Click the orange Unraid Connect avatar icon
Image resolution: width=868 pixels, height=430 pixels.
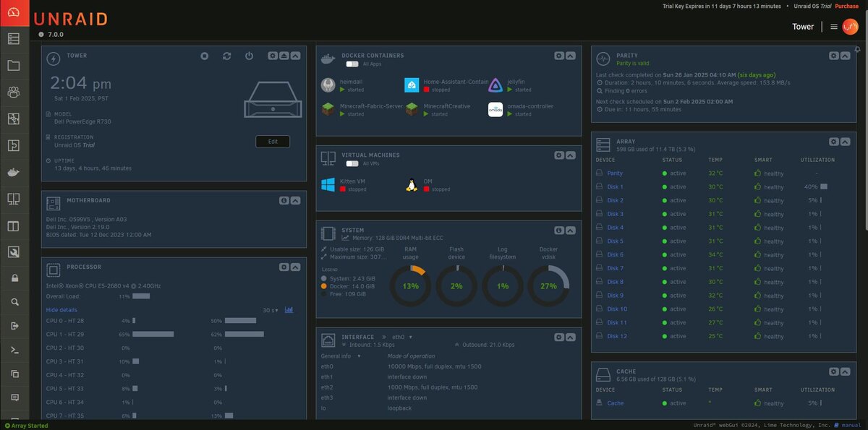coord(851,27)
